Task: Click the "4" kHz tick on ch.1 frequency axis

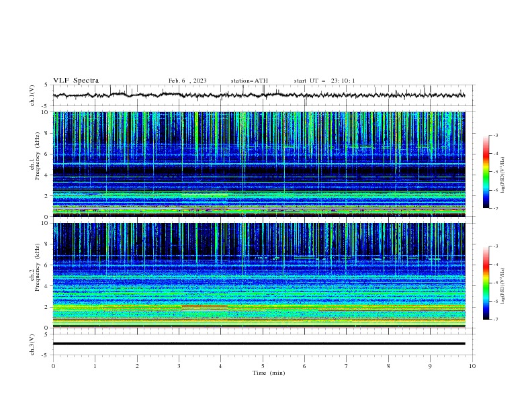Action: (48, 175)
